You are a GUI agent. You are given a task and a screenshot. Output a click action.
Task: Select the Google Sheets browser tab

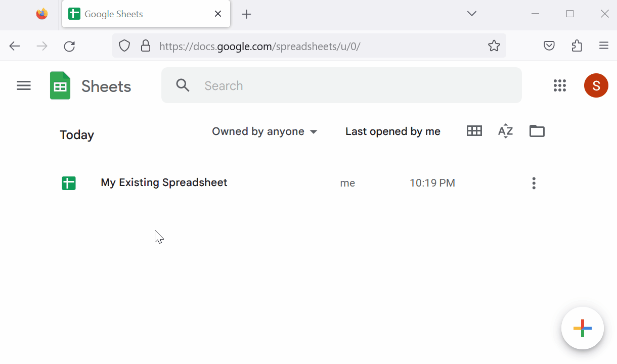point(146,14)
